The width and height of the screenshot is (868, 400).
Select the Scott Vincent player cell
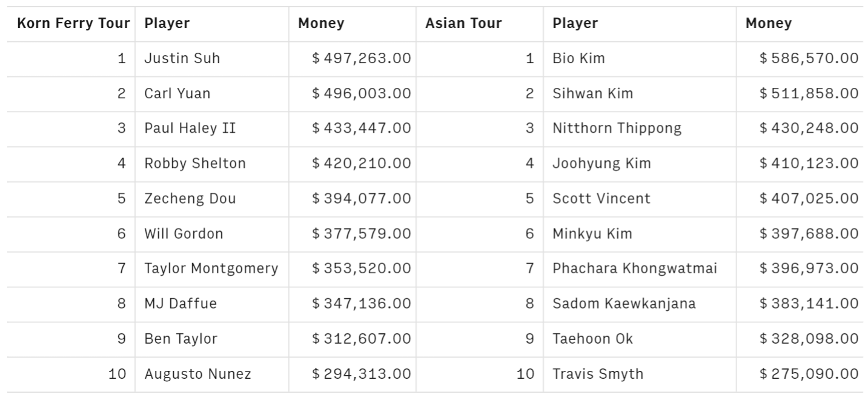pyautogui.click(x=601, y=199)
